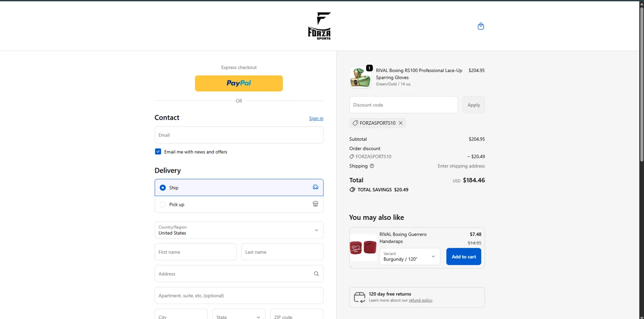Open the shopping bag cart icon
The height and width of the screenshot is (319, 644).
(481, 26)
